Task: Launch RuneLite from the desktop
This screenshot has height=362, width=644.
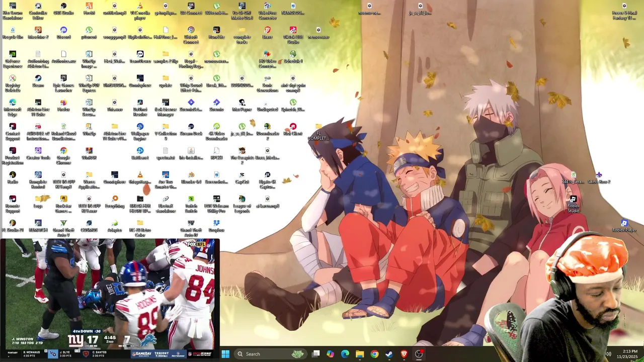Action: click(x=216, y=34)
